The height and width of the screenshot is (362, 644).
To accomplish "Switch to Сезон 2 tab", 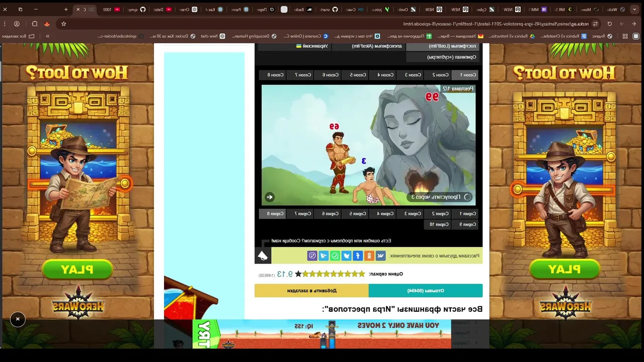I will click(437, 75).
